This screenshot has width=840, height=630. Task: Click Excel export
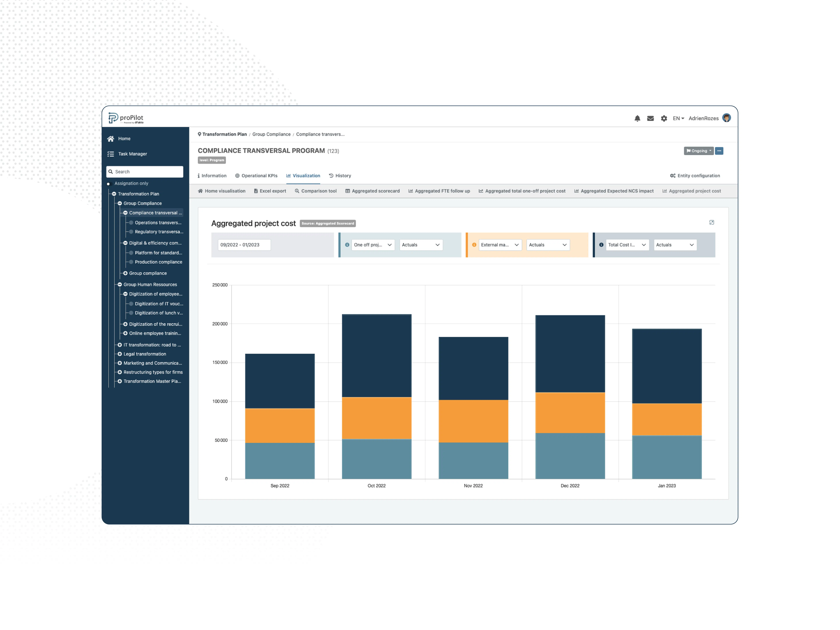tap(270, 191)
